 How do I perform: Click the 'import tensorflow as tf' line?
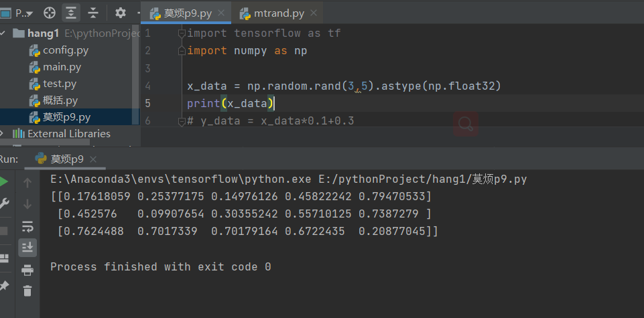pyautogui.click(x=264, y=33)
